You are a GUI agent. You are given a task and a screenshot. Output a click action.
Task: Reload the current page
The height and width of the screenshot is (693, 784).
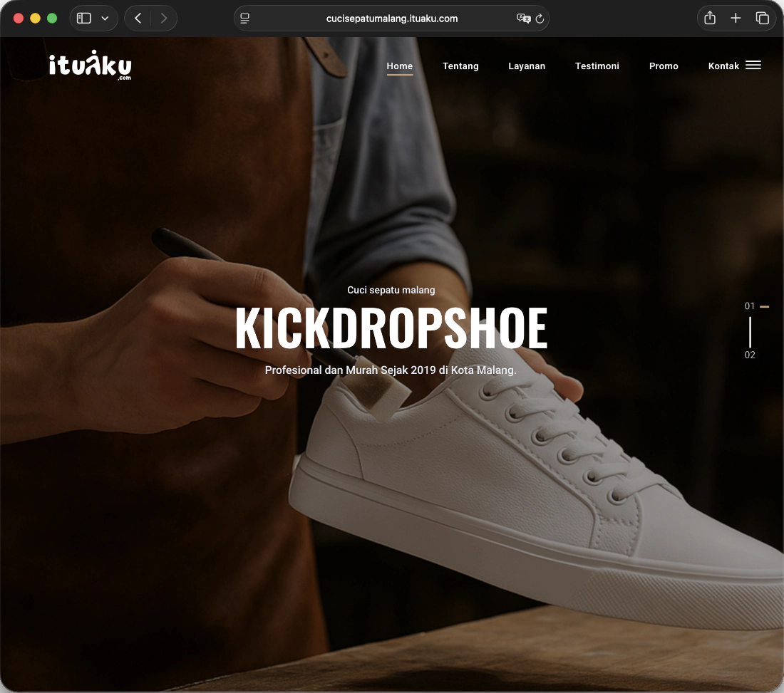coord(540,19)
